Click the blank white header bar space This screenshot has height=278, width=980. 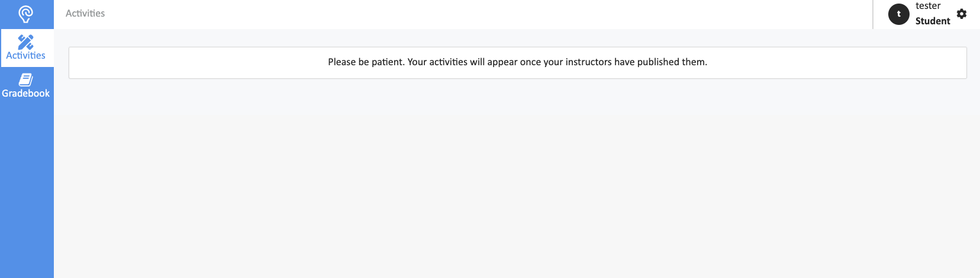point(473,14)
